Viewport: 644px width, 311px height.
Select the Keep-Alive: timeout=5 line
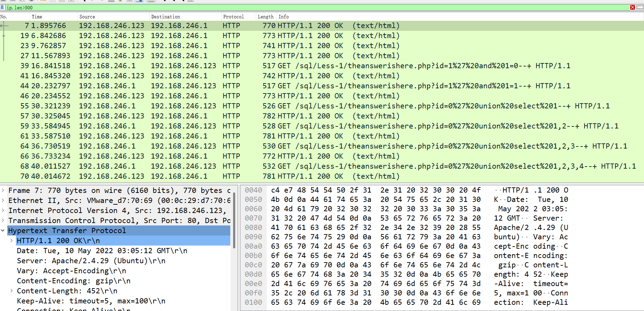point(91,301)
